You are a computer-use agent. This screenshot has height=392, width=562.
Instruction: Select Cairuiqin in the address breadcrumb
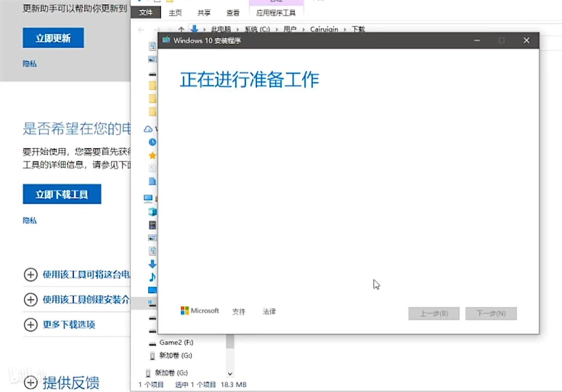tap(324, 29)
